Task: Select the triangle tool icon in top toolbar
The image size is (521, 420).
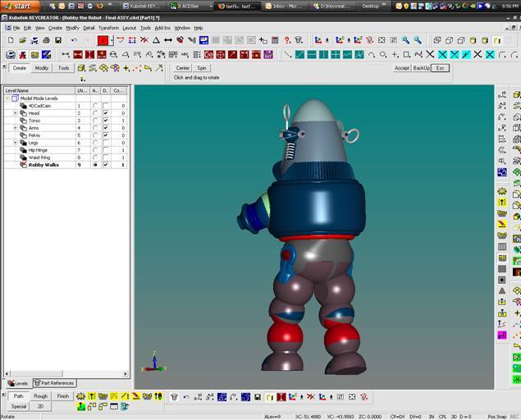Action: pos(156,40)
